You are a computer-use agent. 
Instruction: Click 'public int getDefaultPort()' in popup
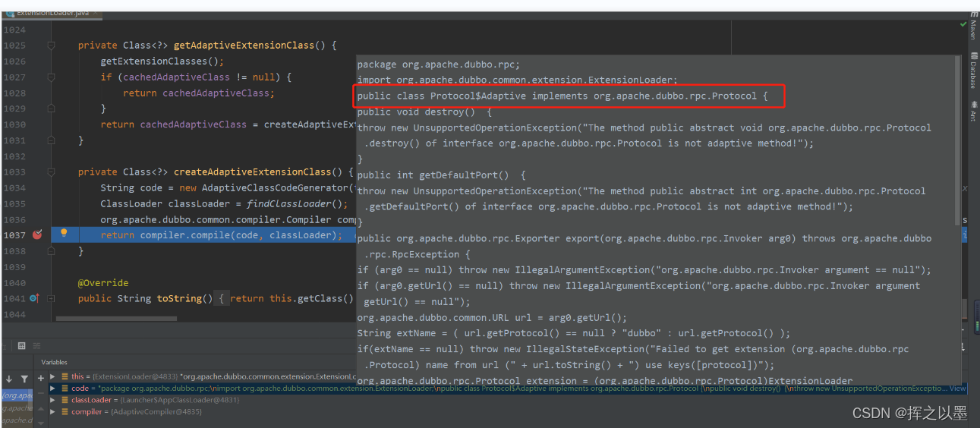pyautogui.click(x=433, y=175)
